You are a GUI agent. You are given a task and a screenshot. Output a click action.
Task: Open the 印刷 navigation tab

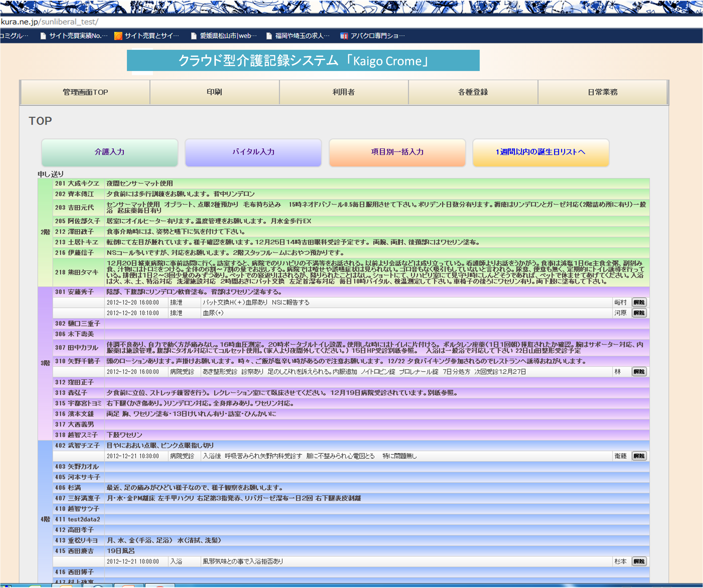(214, 92)
